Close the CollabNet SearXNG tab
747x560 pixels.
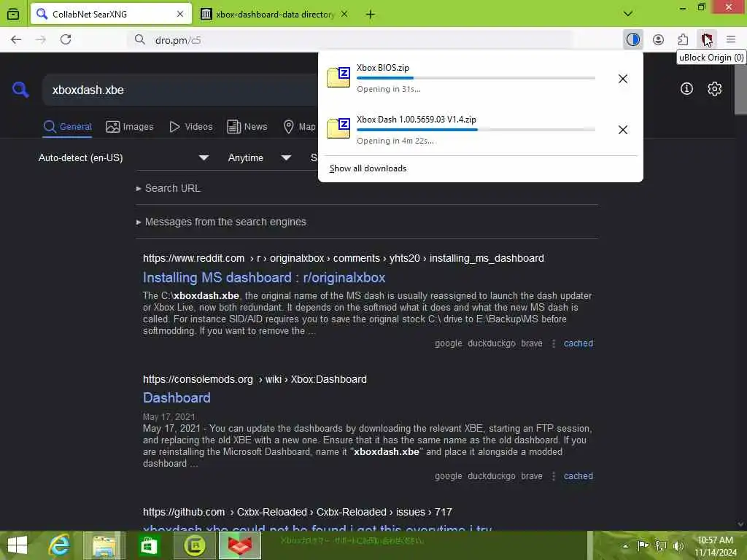tap(180, 15)
